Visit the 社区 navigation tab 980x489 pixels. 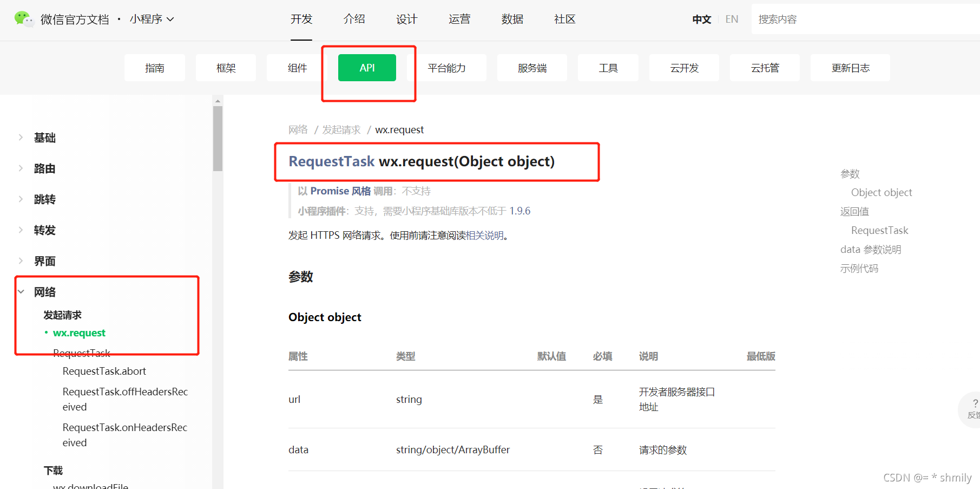564,19
